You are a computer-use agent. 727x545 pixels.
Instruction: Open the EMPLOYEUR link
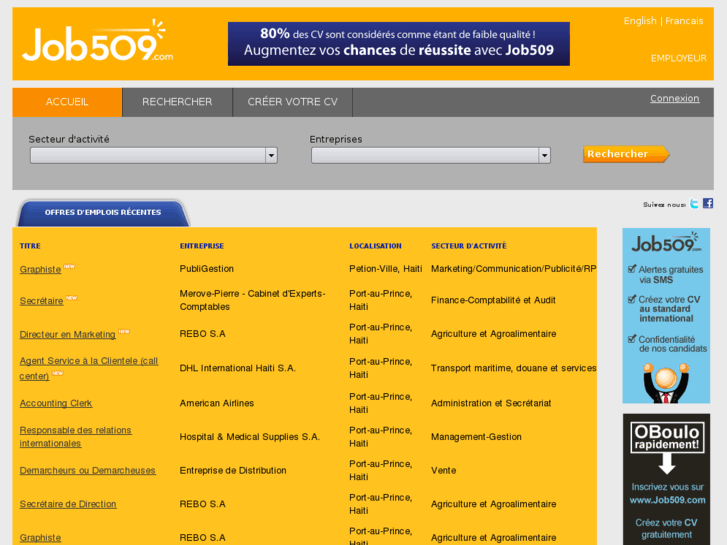click(x=678, y=58)
